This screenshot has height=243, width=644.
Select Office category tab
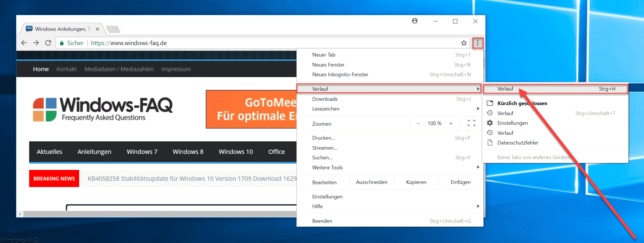[276, 152]
